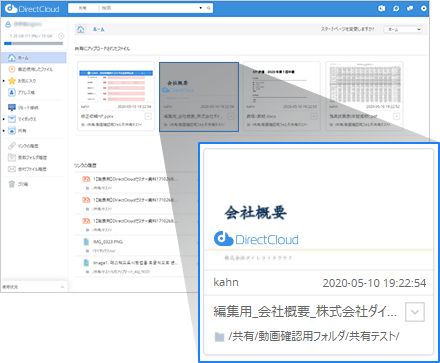
Task: Focus the header search input field
Action: [x=148, y=8]
